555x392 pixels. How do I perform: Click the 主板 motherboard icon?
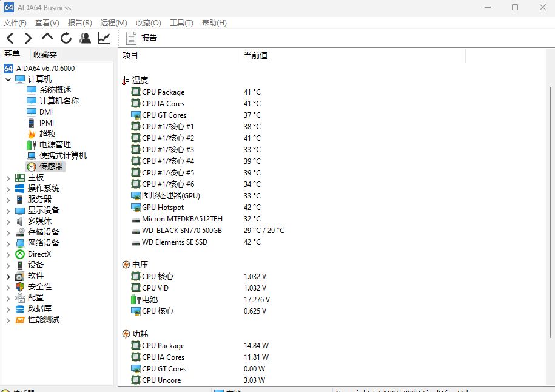[x=20, y=178]
